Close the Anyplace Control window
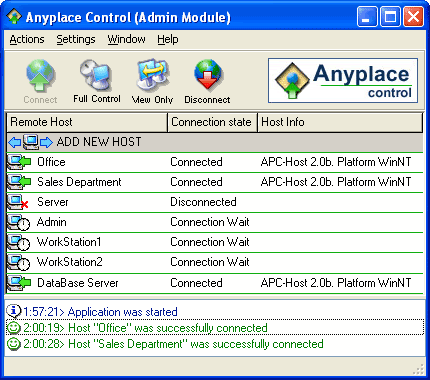430x380 pixels. point(413,17)
